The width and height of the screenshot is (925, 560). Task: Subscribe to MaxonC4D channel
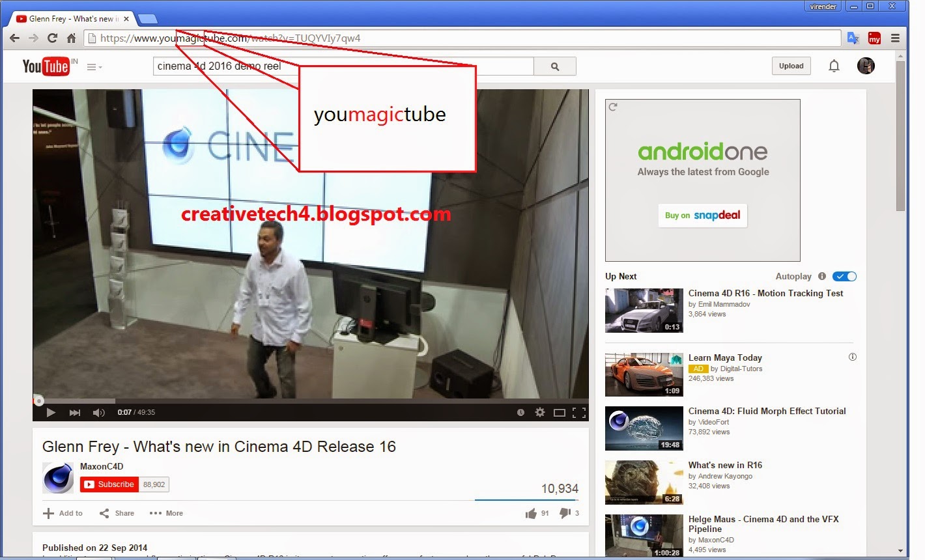click(x=109, y=484)
